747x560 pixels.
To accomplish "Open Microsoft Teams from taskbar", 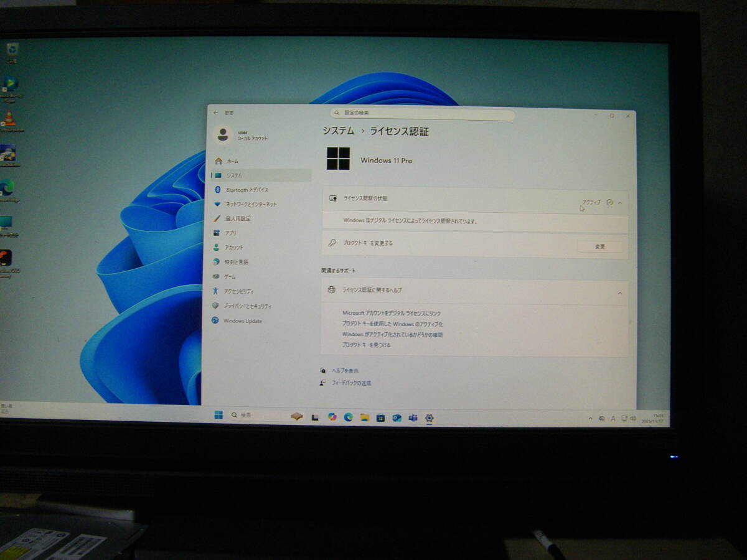I will click(413, 418).
